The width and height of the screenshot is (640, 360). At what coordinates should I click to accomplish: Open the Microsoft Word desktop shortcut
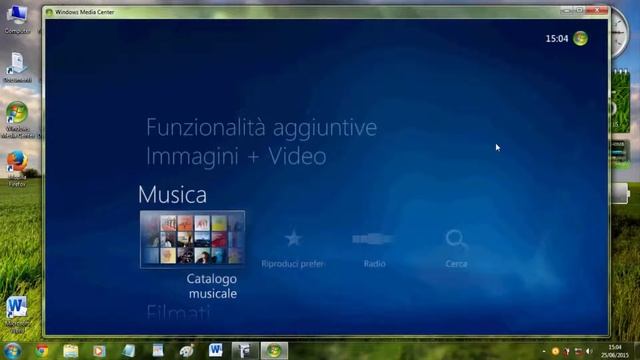(x=17, y=314)
